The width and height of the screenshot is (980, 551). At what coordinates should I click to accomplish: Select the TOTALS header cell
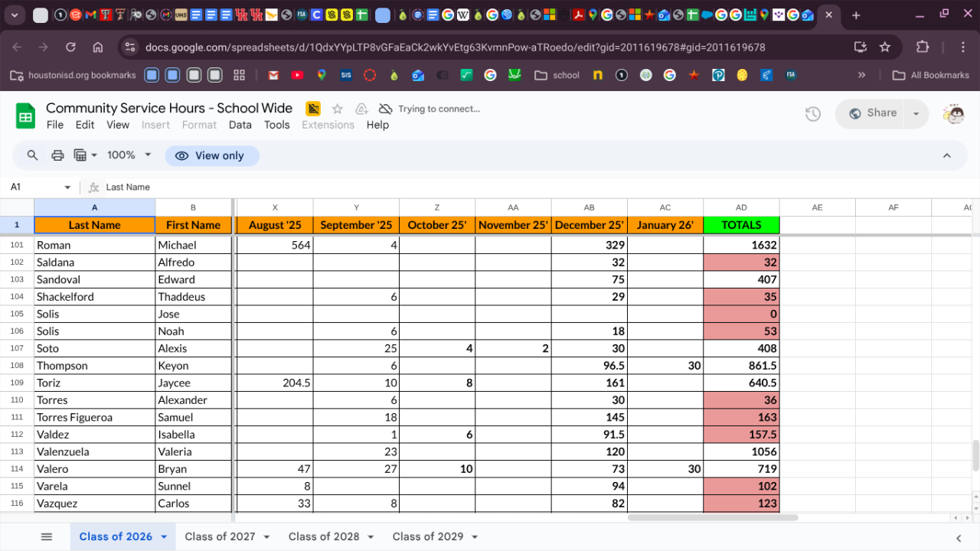click(741, 225)
